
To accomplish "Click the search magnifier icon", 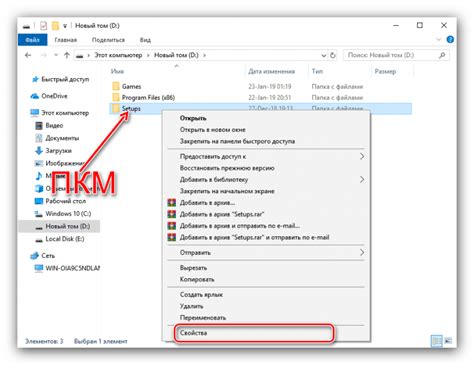I will pos(442,55).
